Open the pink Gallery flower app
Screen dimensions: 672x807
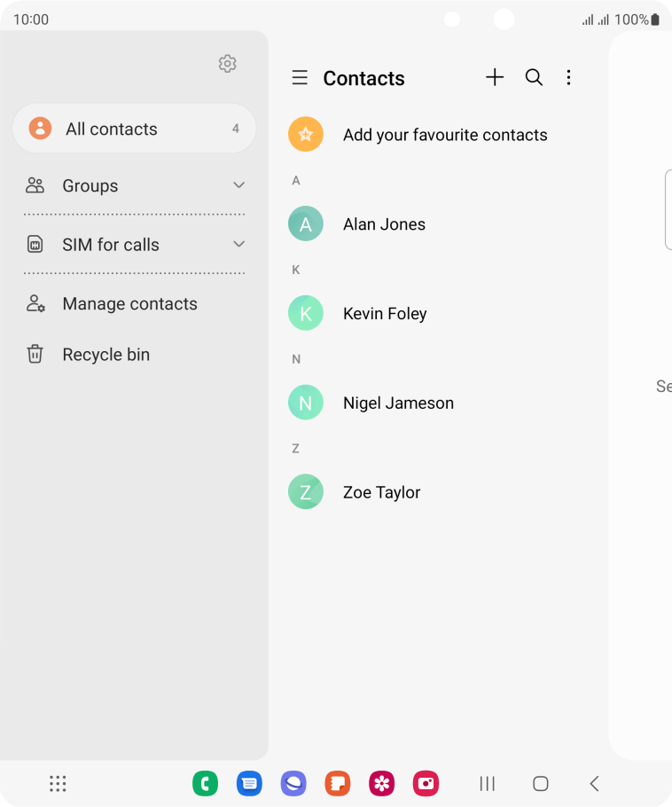tap(382, 783)
